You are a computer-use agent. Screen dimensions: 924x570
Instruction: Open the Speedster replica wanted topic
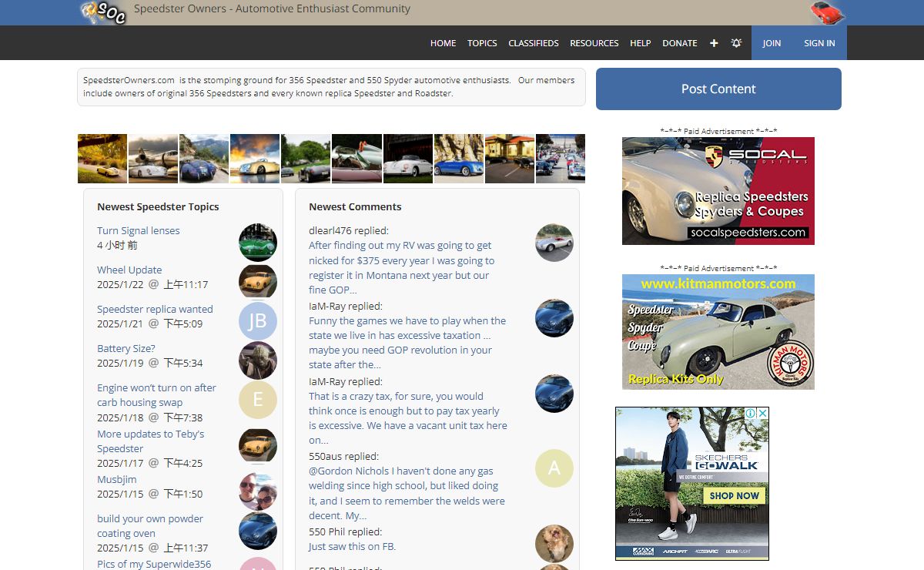(155, 309)
